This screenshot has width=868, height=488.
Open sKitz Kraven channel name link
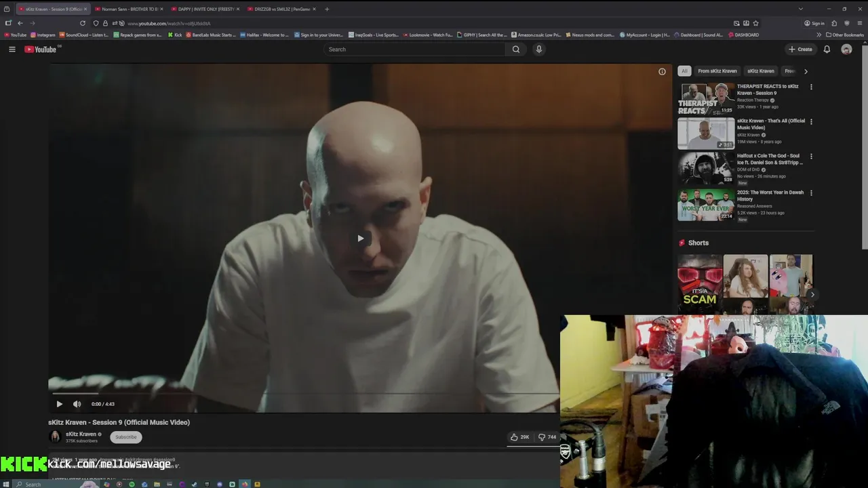[x=81, y=434]
